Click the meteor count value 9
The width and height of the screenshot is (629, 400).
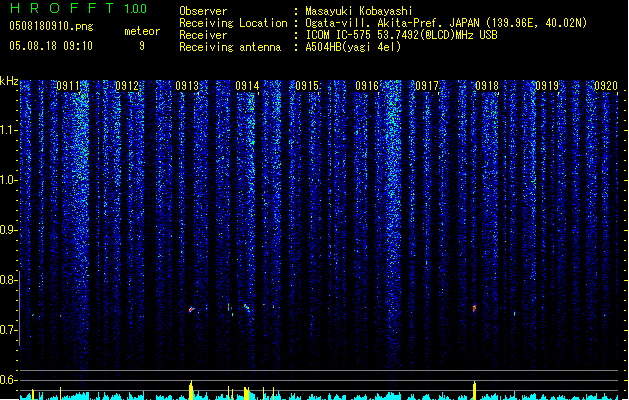click(142, 46)
